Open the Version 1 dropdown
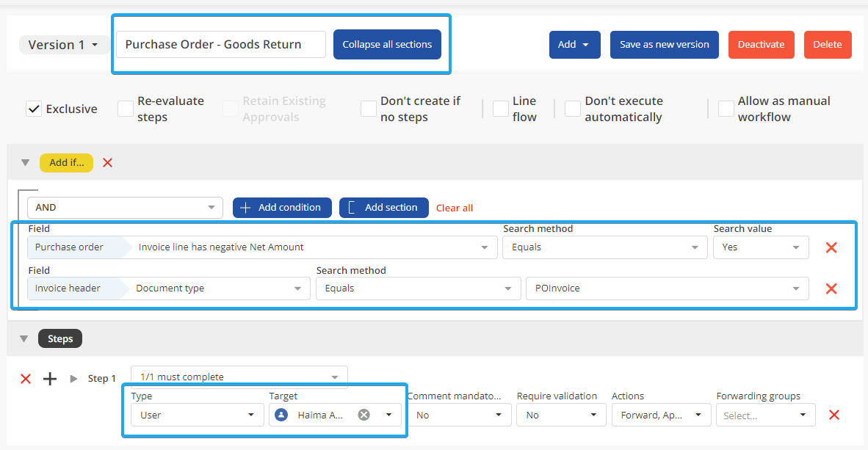Viewport: 868px width, 450px height. point(63,45)
